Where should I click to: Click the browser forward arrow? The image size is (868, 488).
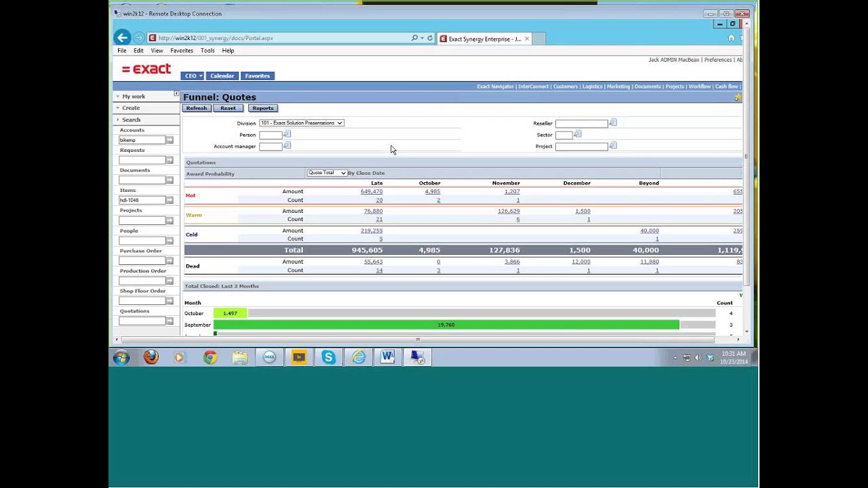tap(138, 38)
